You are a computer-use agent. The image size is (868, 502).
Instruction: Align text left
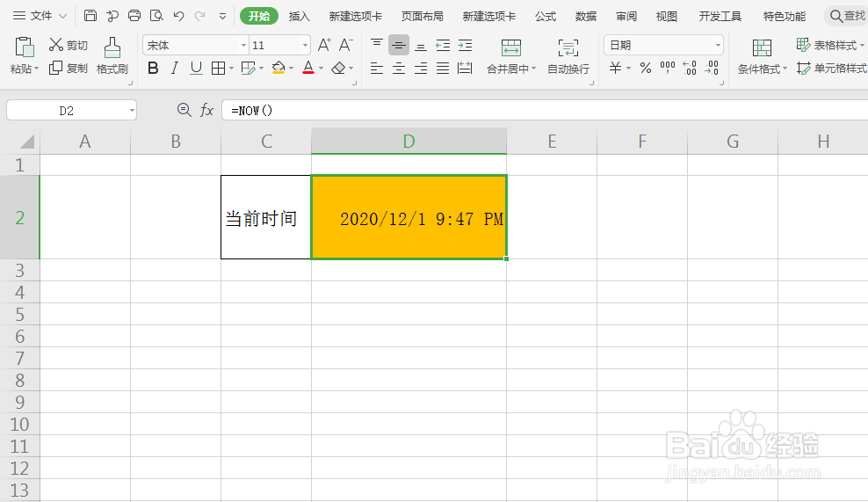(x=376, y=69)
